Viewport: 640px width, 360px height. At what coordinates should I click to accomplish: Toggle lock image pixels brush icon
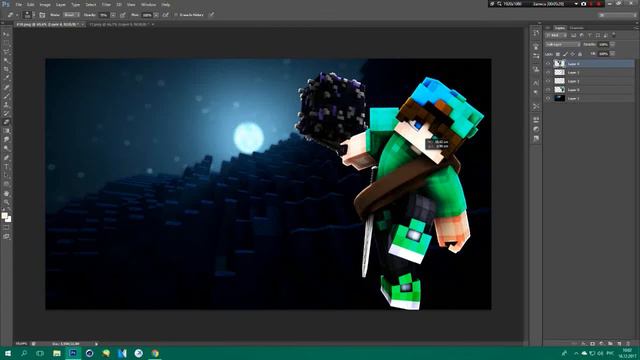[565, 54]
